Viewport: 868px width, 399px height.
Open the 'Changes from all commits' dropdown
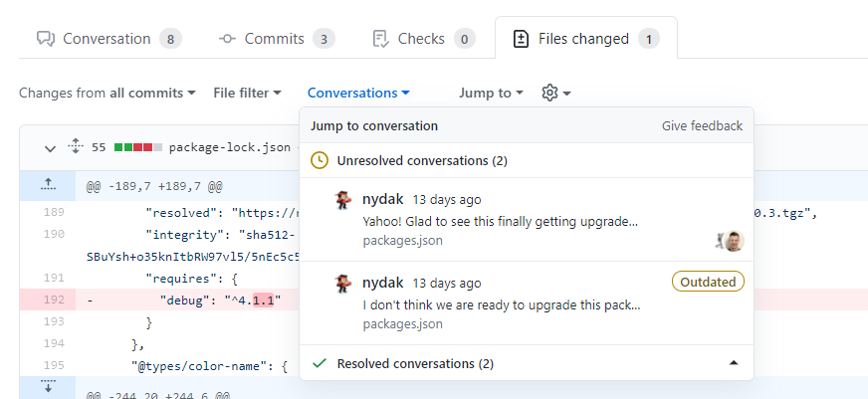coord(108,93)
